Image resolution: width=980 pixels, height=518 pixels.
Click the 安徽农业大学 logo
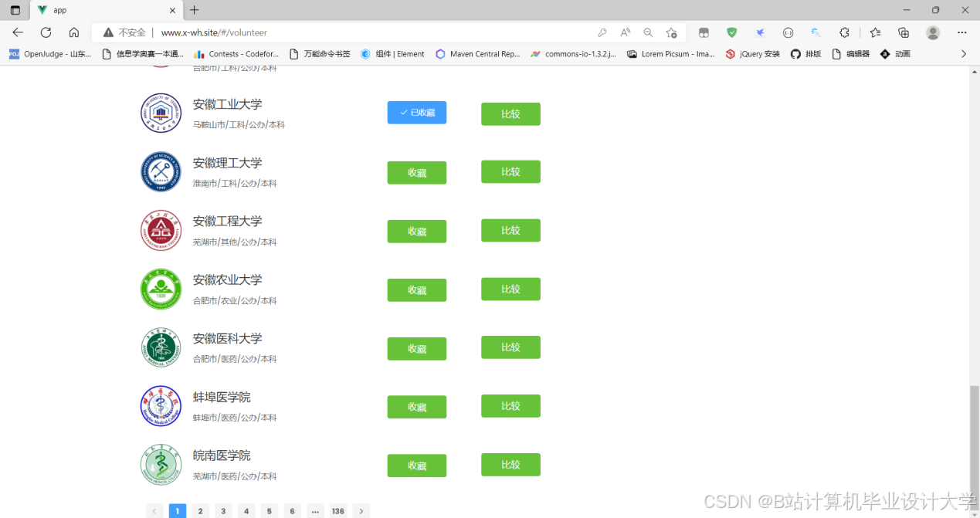[x=161, y=289]
